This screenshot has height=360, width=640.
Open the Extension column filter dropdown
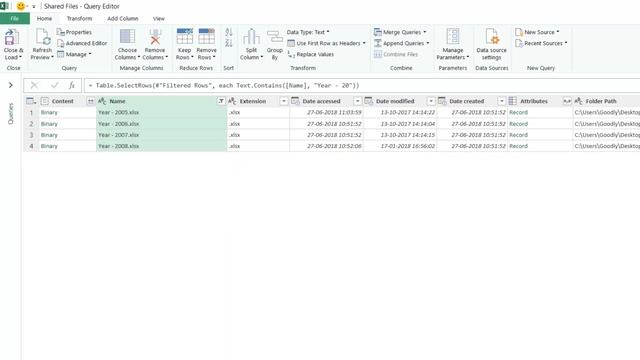tap(284, 101)
